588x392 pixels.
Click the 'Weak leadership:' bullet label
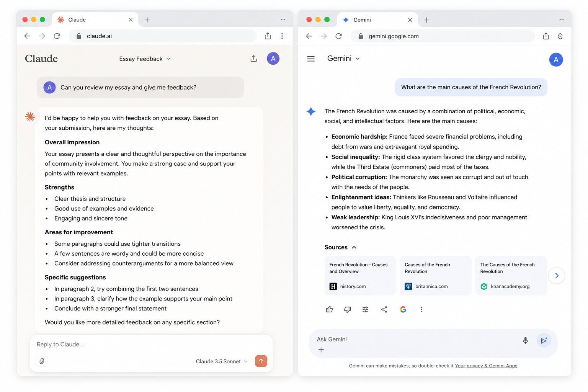point(356,217)
